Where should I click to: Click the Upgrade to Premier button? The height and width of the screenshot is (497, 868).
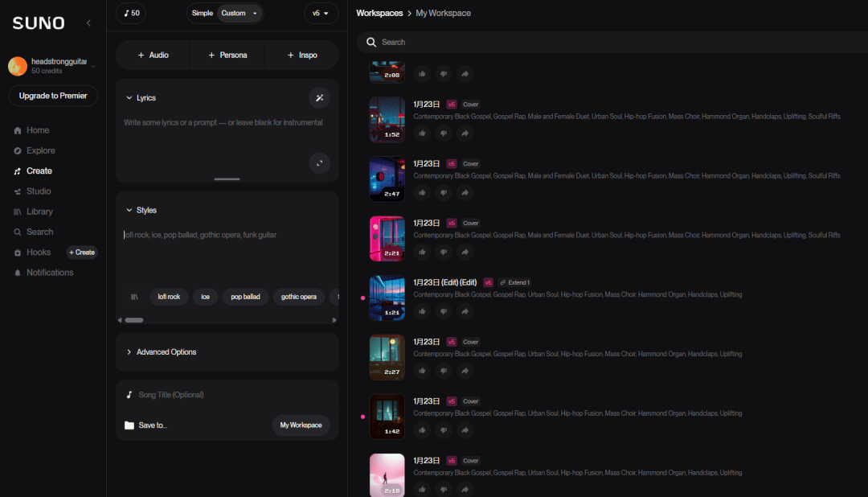53,96
